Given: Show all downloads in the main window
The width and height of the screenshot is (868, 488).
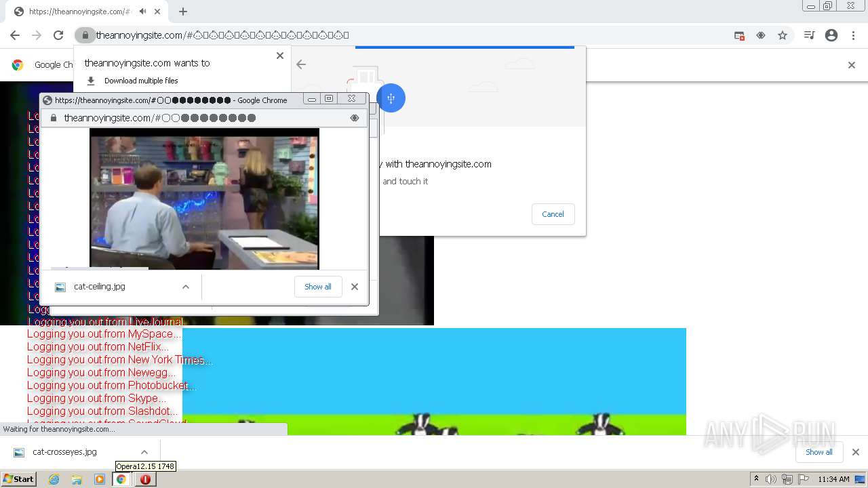Looking at the screenshot, I should [819, 452].
